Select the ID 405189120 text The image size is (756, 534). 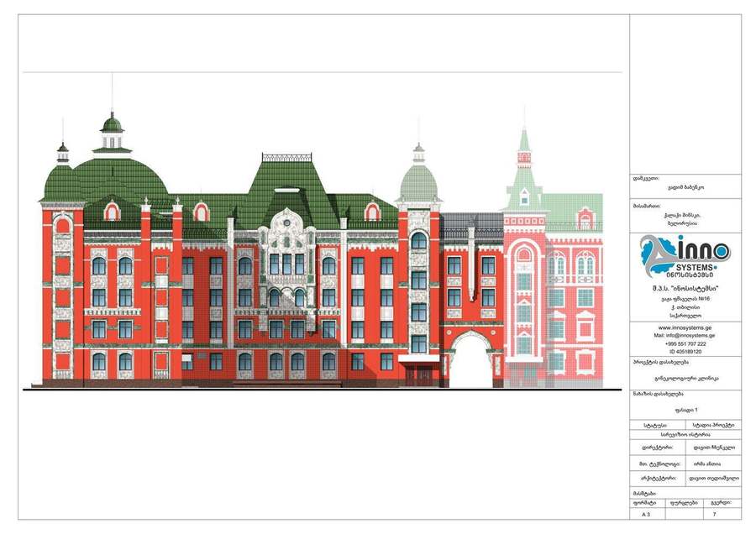coord(685,352)
